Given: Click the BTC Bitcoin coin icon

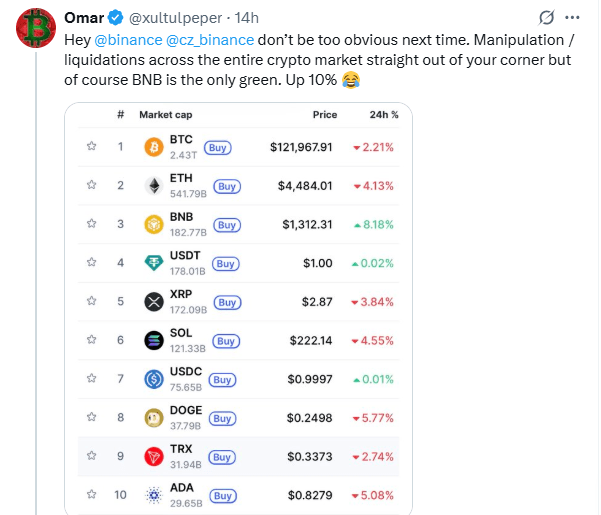Looking at the screenshot, I should 154,147.
